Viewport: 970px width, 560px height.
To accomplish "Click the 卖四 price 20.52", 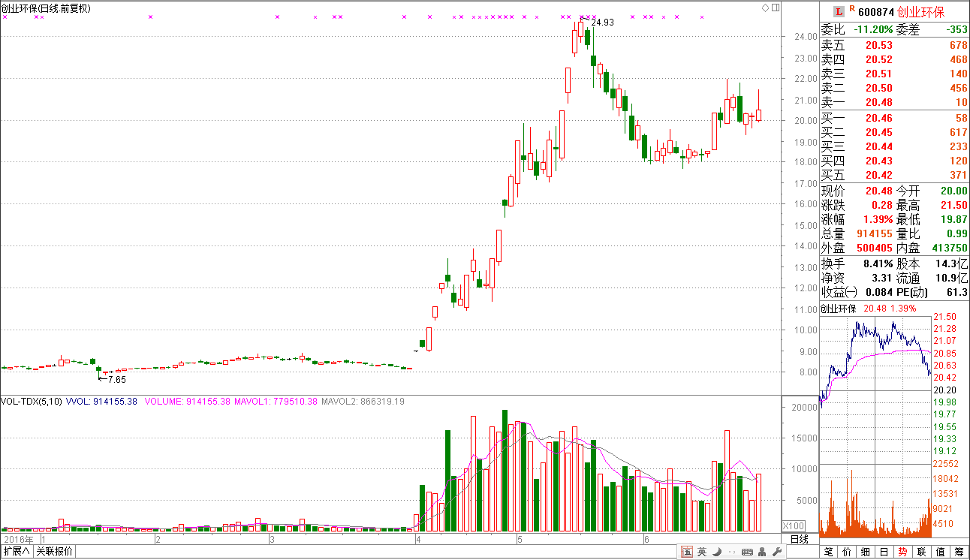I will (879, 59).
